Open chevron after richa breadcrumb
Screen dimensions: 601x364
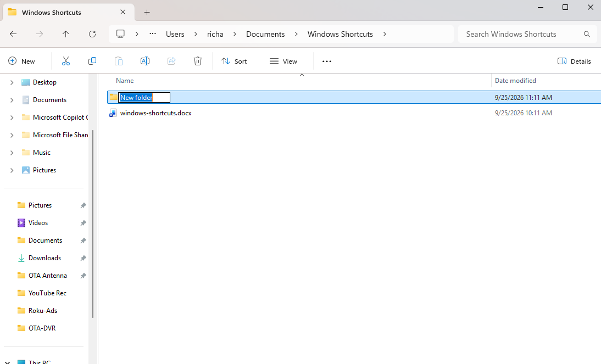[235, 34]
